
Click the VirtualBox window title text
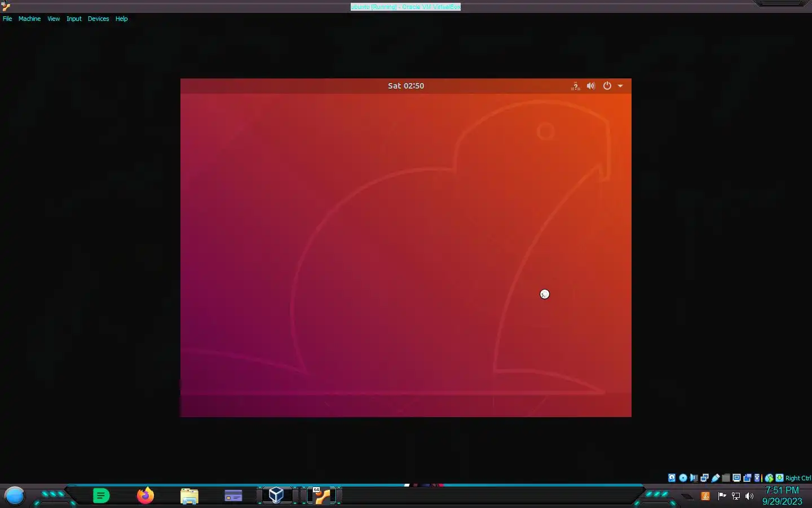pos(405,7)
